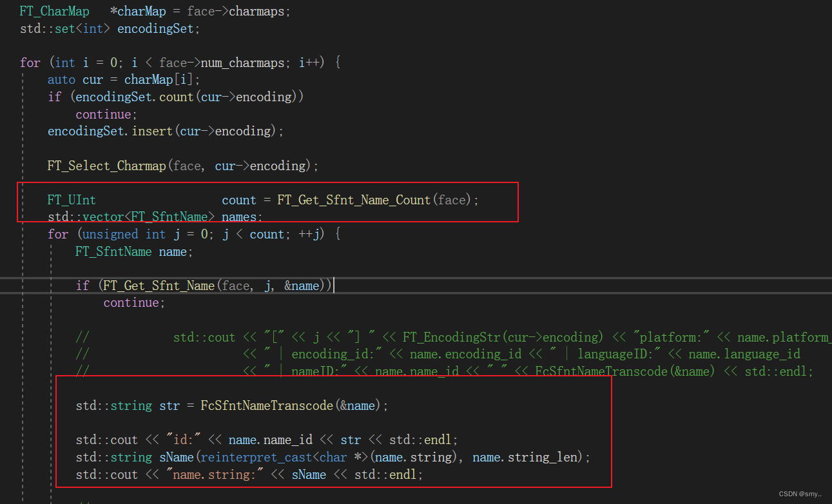The height and width of the screenshot is (504, 832).
Task: Place cursor on 'auto cur = charMap[i];'
Action: pyautogui.click(x=124, y=80)
